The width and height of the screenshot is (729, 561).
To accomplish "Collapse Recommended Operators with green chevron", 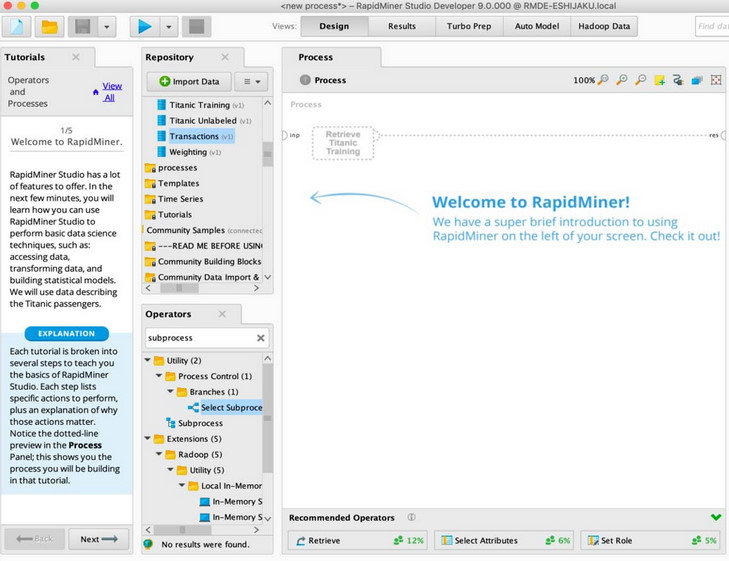I will point(716,517).
